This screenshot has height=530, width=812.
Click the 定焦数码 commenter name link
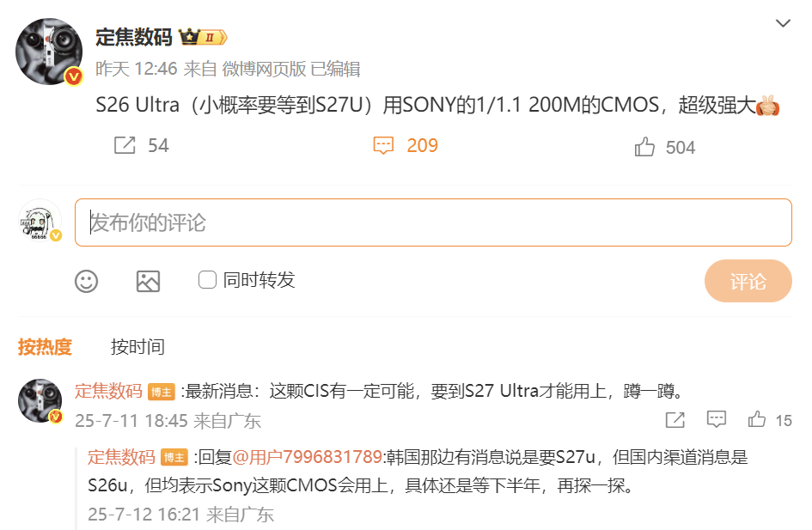[108, 391]
